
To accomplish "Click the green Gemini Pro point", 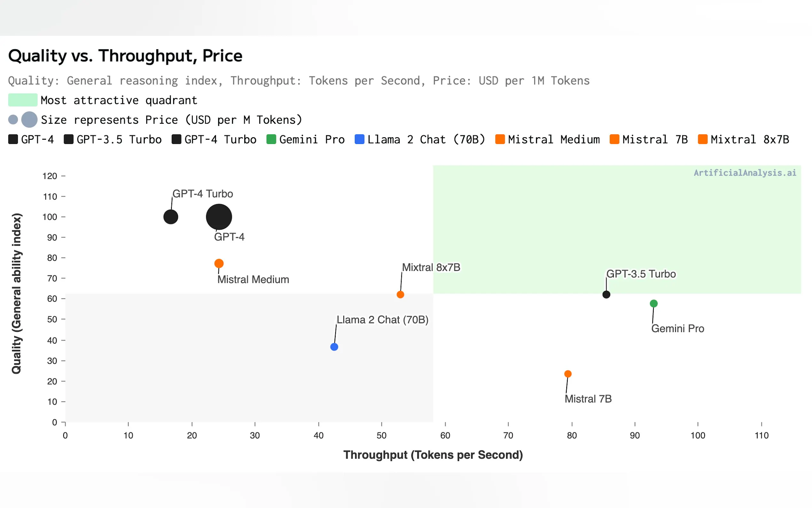I will [653, 304].
